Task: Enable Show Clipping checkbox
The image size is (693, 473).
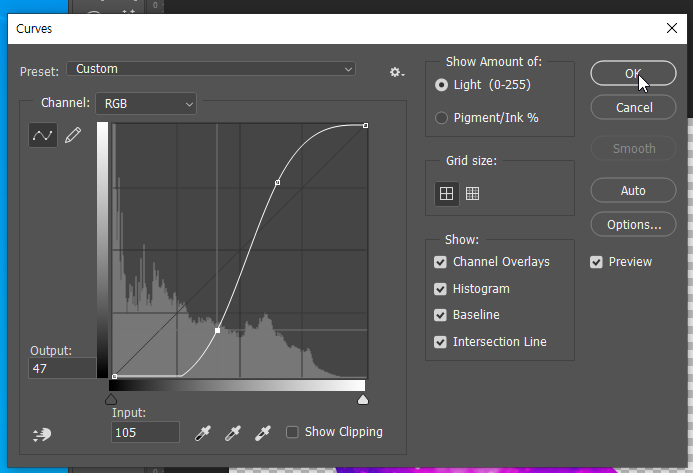Action: [292, 432]
